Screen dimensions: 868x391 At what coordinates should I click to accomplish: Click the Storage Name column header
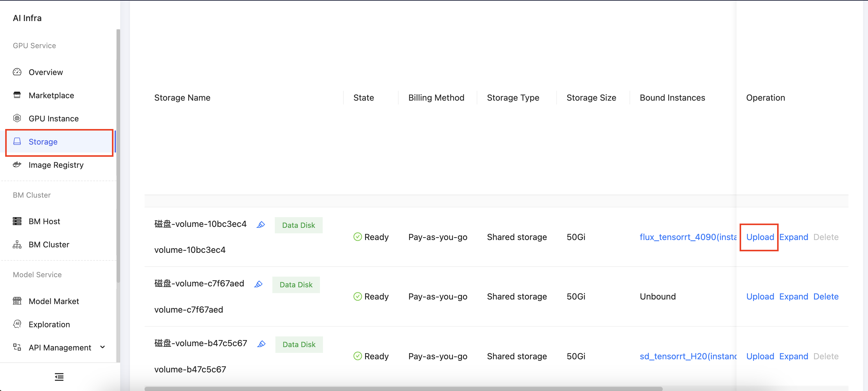click(182, 98)
